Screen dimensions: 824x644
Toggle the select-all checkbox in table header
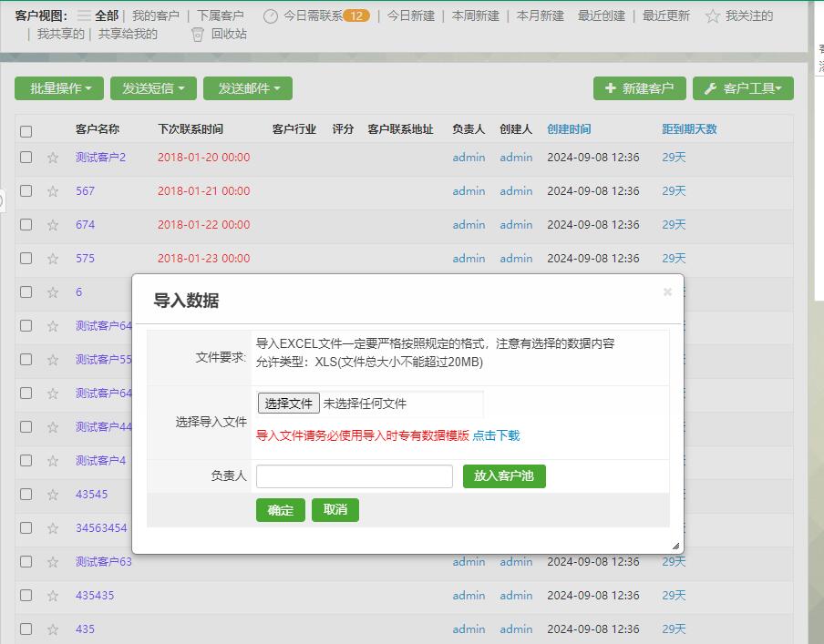coord(26,131)
